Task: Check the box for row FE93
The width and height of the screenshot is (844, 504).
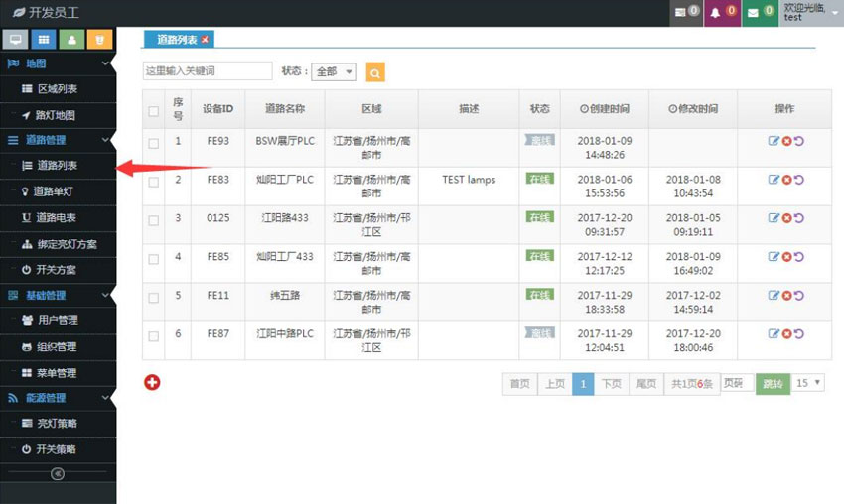Action: (x=153, y=143)
